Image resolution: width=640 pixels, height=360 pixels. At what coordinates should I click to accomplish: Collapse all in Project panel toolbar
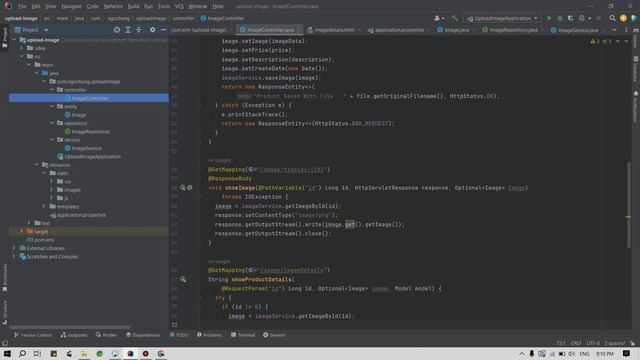[x=138, y=30]
